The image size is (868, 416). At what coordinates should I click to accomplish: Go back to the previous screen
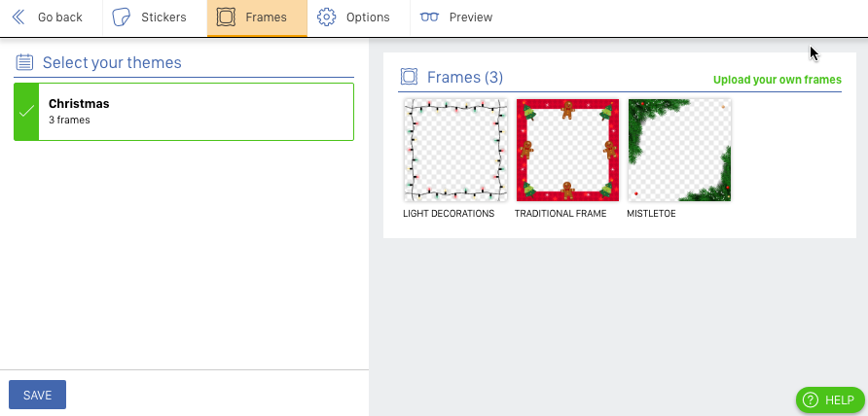[48, 17]
